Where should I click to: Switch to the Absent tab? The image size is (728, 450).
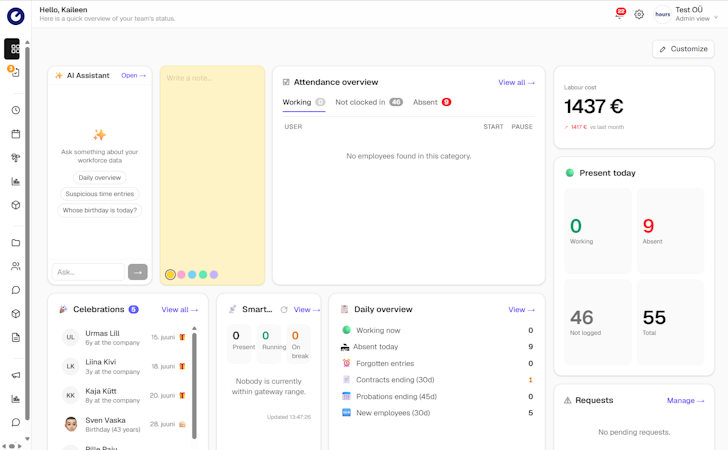click(x=432, y=102)
